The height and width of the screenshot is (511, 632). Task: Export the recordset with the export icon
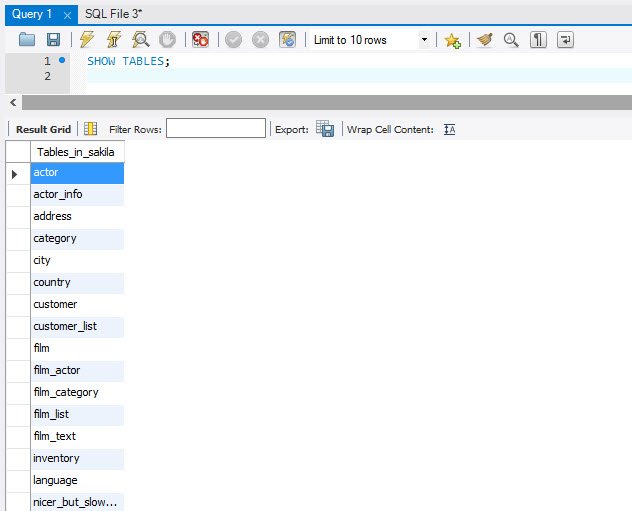coord(325,129)
